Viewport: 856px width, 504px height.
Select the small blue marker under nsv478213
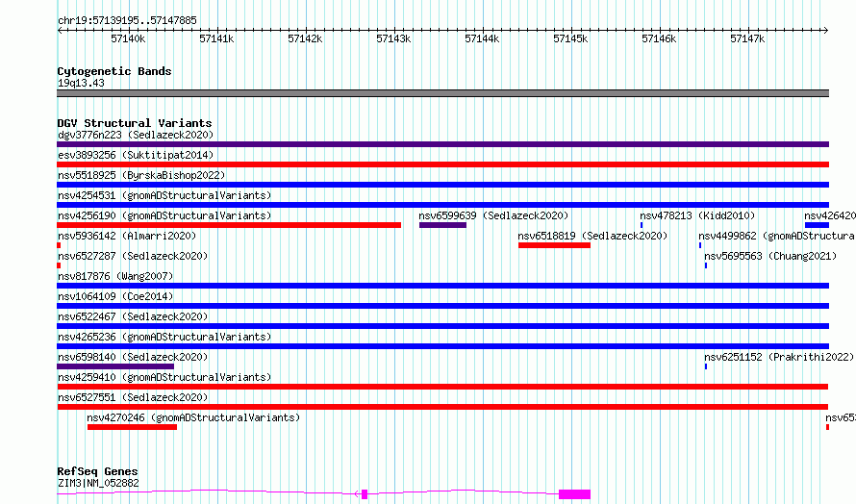tap(642, 225)
